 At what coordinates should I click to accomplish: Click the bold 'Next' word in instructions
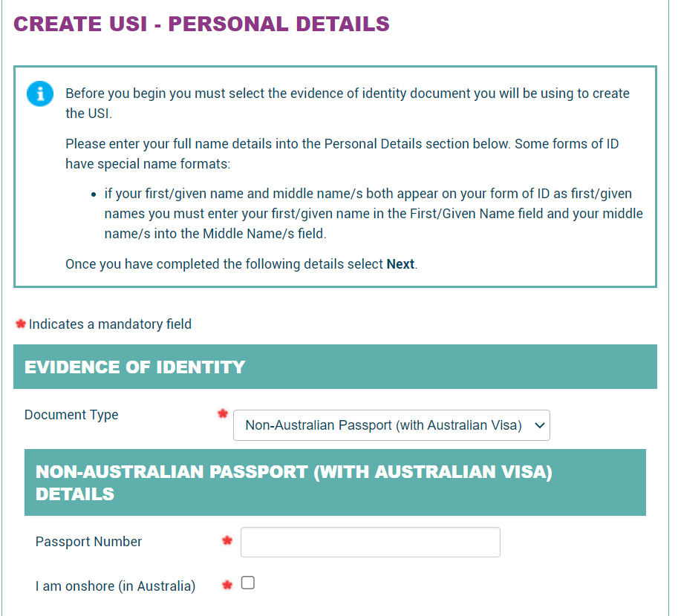pos(400,264)
